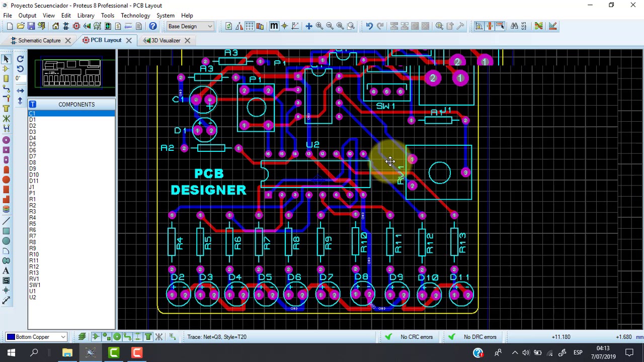The image size is (644, 362).
Task: Open Windows Start menu
Action: [x=11, y=353]
